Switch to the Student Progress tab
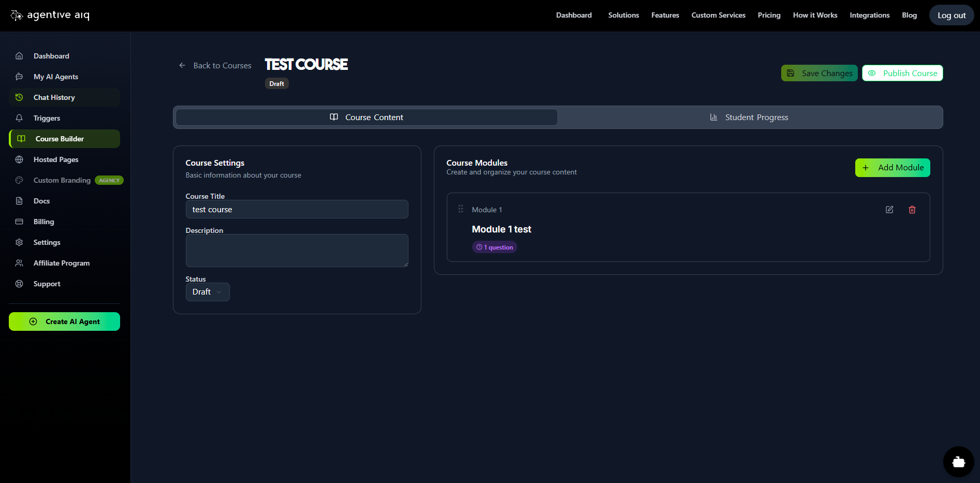980x483 pixels. [x=750, y=118]
